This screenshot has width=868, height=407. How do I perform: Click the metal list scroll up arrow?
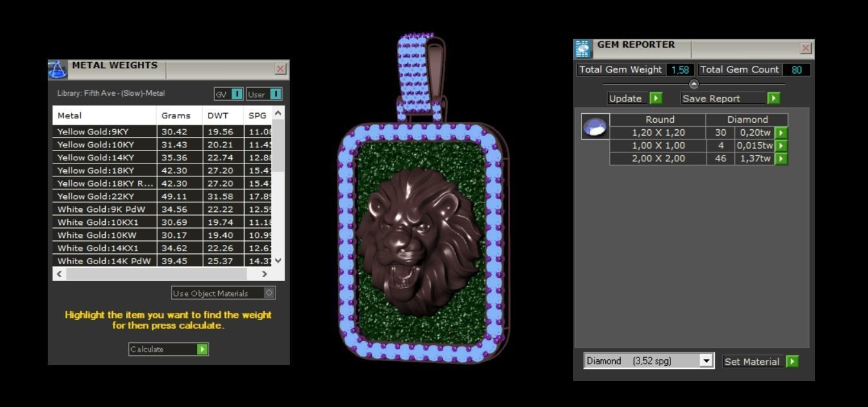(x=278, y=114)
